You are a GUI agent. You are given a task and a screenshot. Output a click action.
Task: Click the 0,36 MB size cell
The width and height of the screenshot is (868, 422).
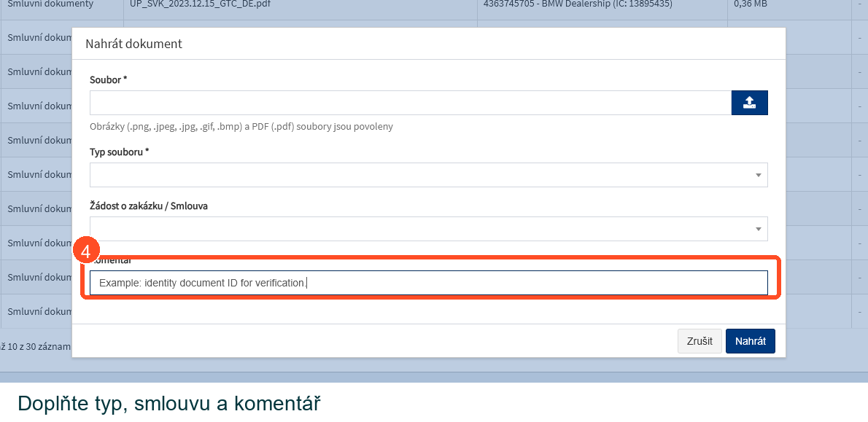point(750,4)
